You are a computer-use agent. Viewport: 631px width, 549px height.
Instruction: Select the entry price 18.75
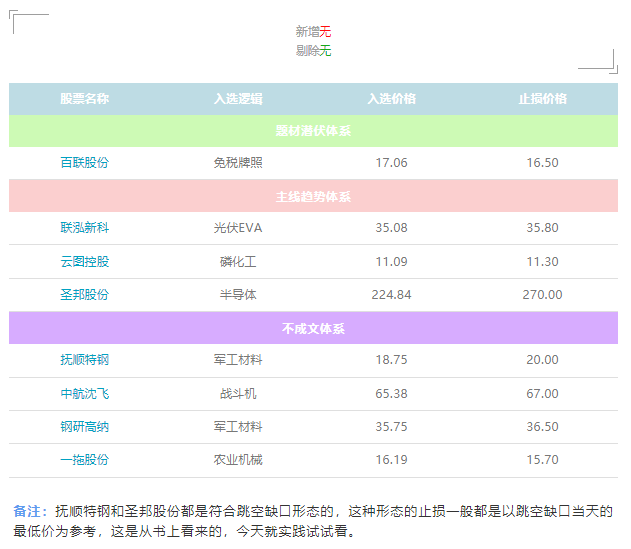point(392,359)
